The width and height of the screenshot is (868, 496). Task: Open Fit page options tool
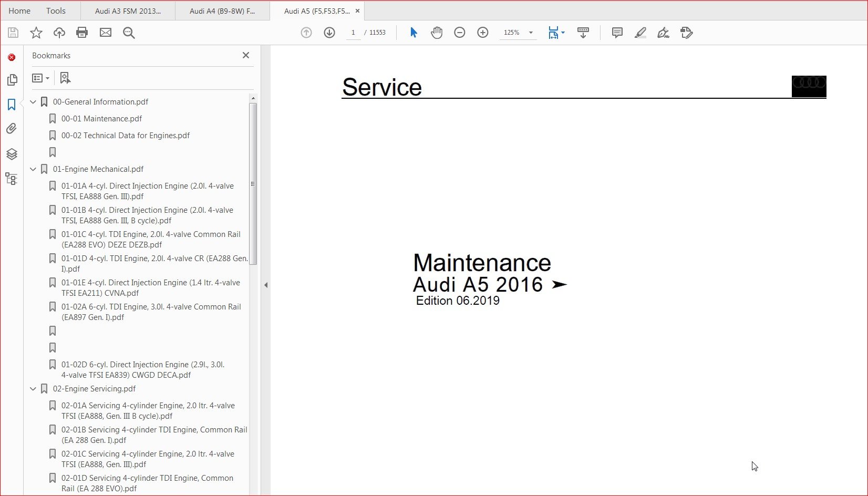556,33
